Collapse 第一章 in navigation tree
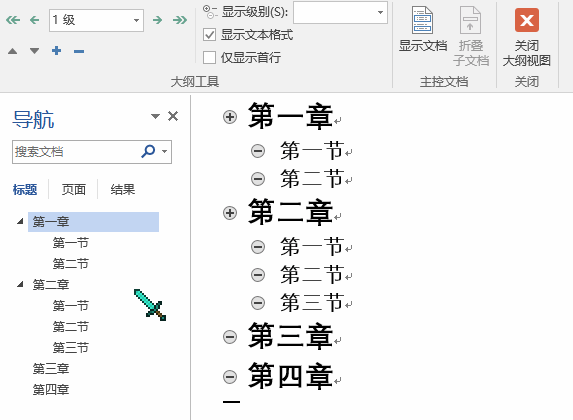The image size is (573, 420). point(20,221)
